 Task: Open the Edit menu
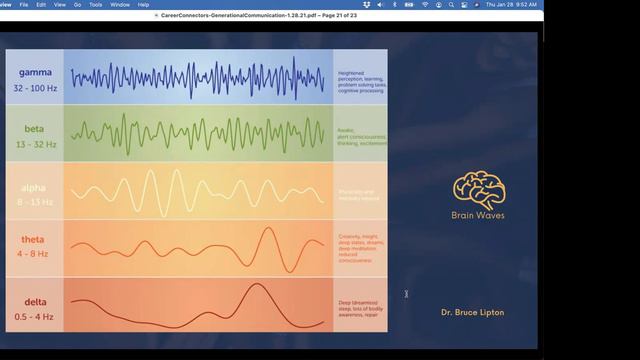pos(41,5)
